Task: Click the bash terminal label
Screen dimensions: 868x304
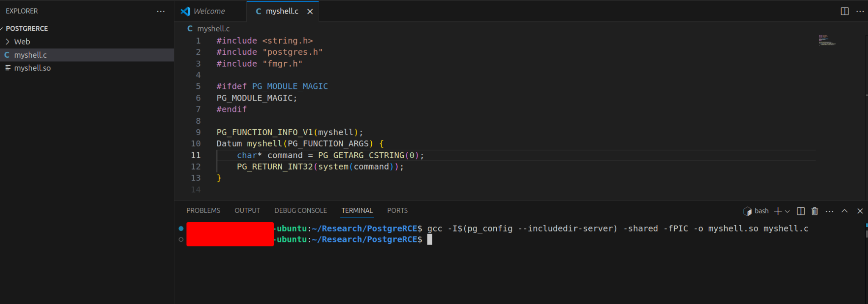Action: 762,211
